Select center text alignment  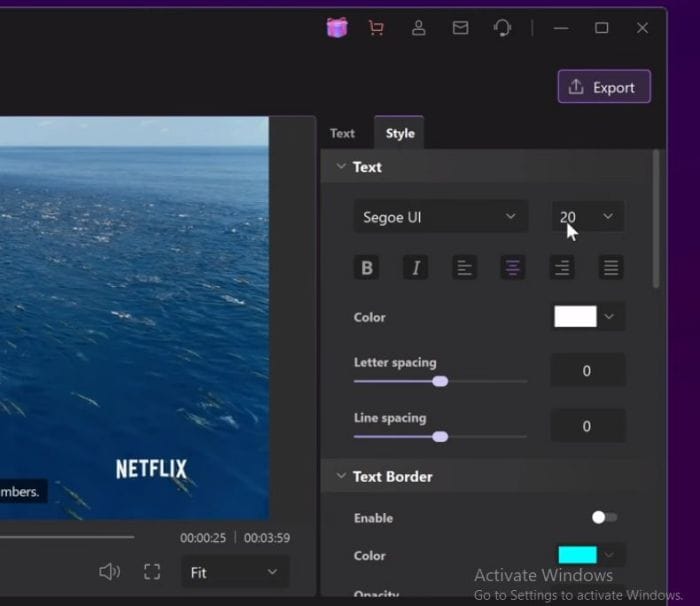(513, 267)
